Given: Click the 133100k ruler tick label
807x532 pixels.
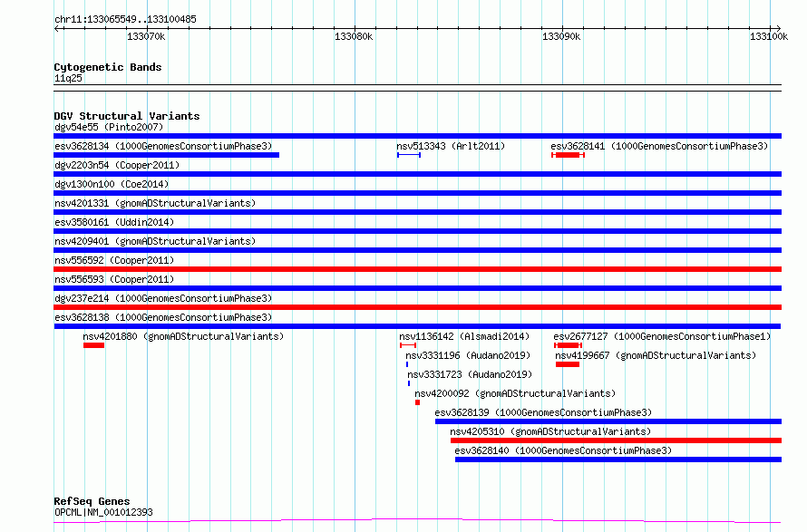Looking at the screenshot, I should click(769, 36).
